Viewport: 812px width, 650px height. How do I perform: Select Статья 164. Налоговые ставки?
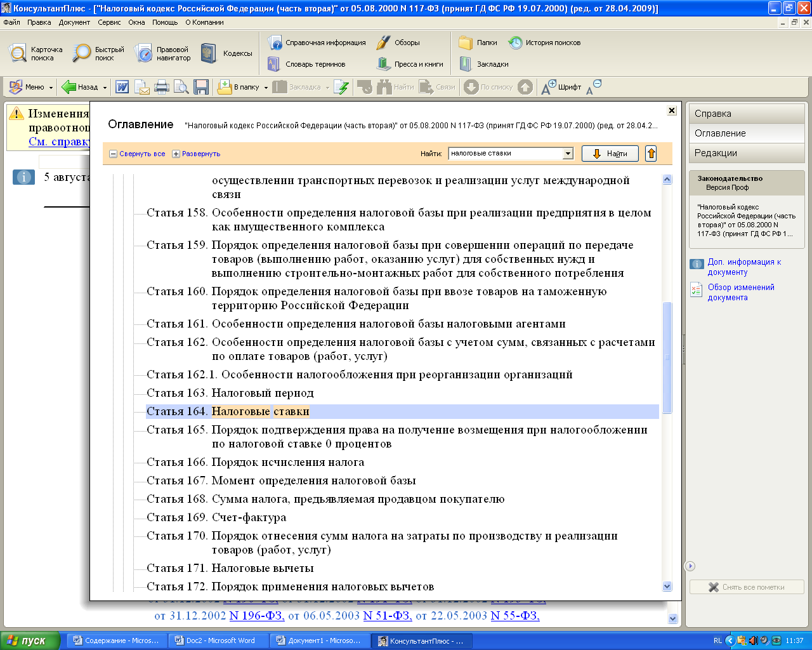[x=402, y=411]
